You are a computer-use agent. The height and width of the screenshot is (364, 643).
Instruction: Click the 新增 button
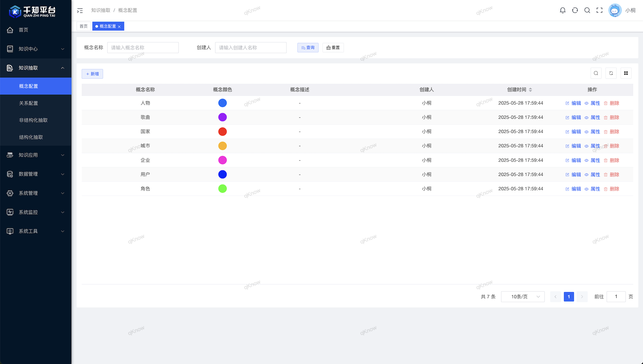[x=92, y=74]
